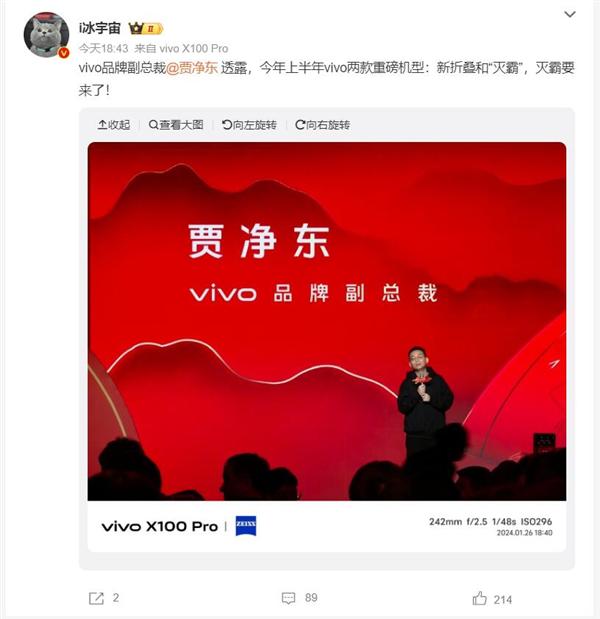Click the repost share icon
The width and height of the screenshot is (600, 619).
96,598
